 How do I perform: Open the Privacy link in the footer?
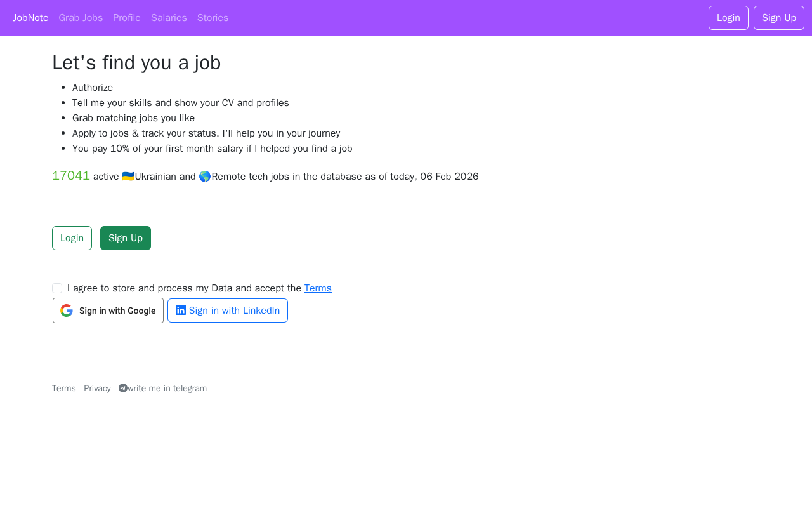click(x=97, y=389)
